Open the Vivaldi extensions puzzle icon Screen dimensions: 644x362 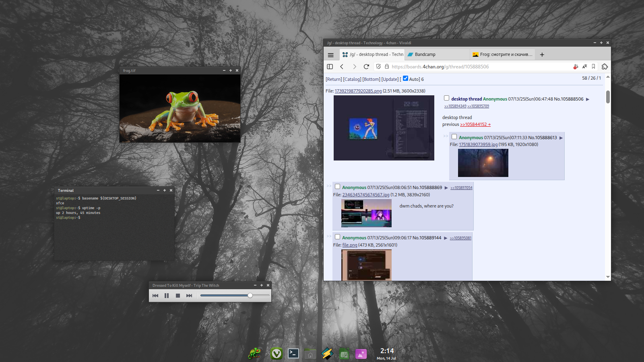coord(605,67)
